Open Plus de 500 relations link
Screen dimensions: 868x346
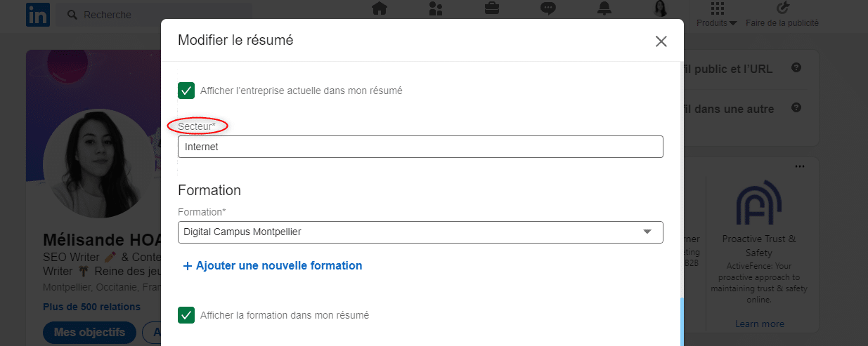(91, 307)
